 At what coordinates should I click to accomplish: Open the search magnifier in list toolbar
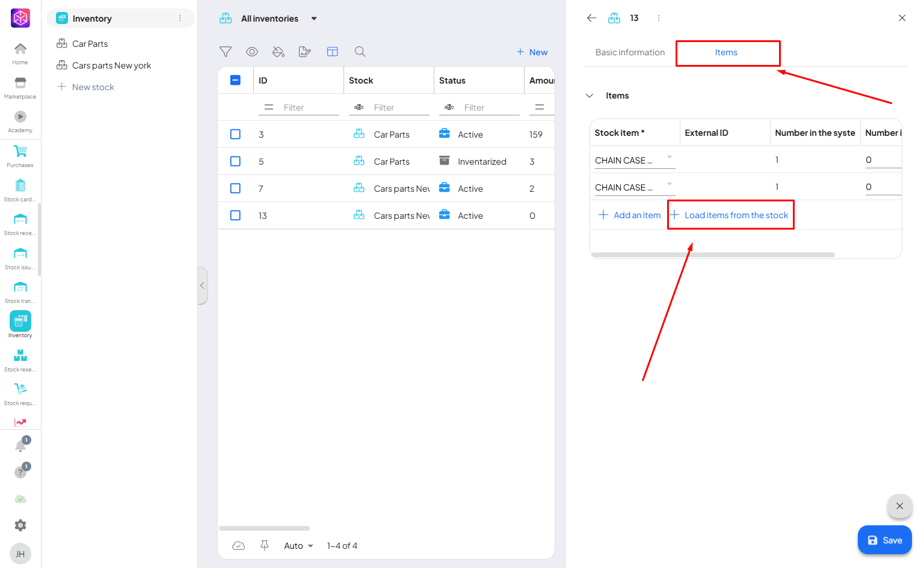pos(360,52)
